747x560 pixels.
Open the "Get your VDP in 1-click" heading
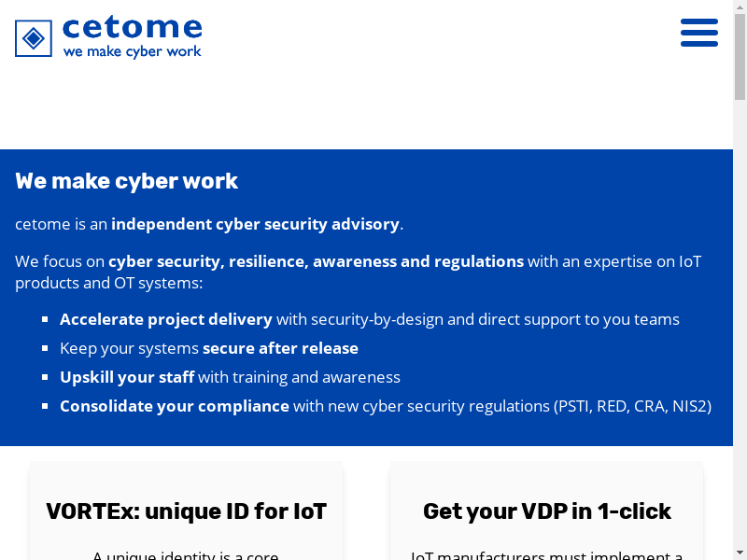[546, 511]
